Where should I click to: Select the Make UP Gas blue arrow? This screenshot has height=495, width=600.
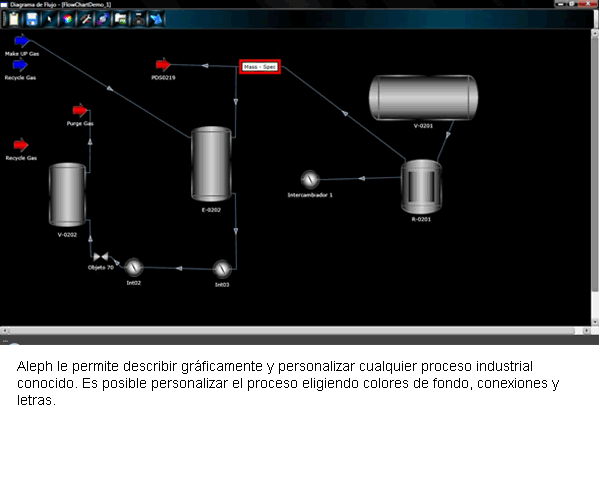pyautogui.click(x=21, y=41)
